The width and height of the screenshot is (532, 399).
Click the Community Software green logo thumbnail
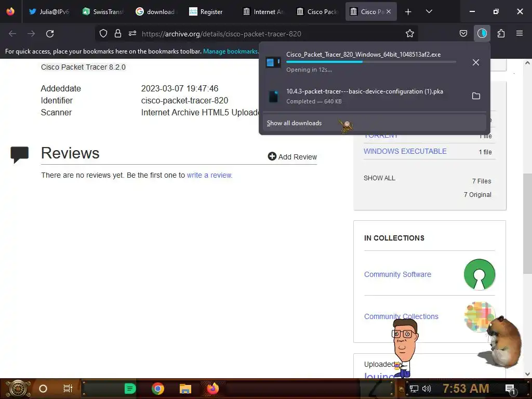coord(479,274)
